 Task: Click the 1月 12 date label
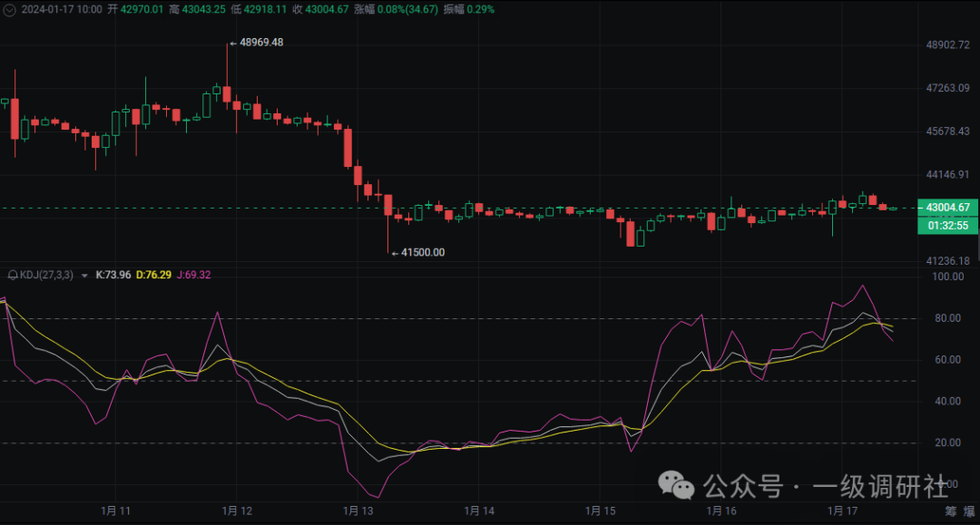click(x=237, y=510)
